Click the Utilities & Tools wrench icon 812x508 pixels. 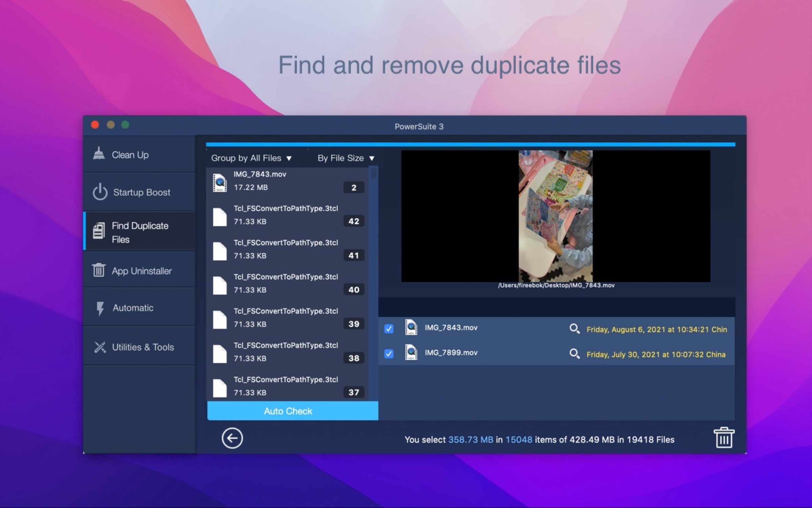pyautogui.click(x=100, y=347)
